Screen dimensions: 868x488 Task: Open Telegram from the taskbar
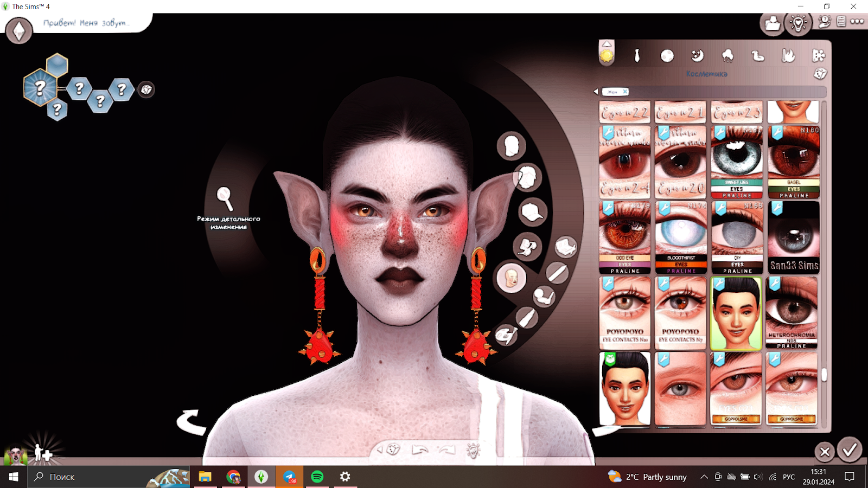[290, 477]
